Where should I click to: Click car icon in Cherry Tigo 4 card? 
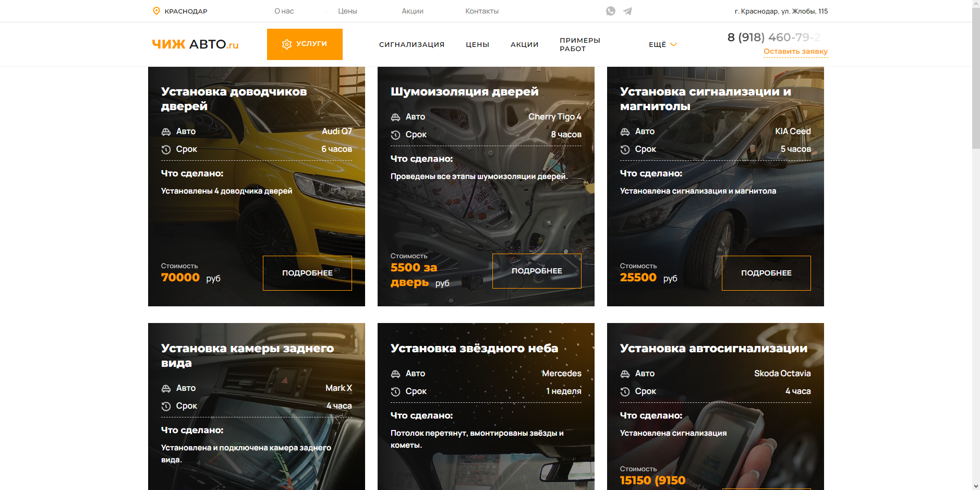pos(395,117)
